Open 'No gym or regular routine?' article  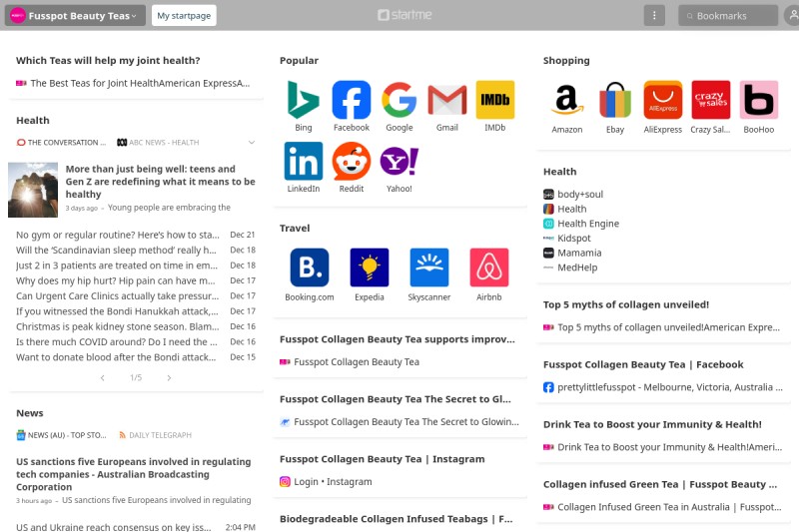click(117, 235)
